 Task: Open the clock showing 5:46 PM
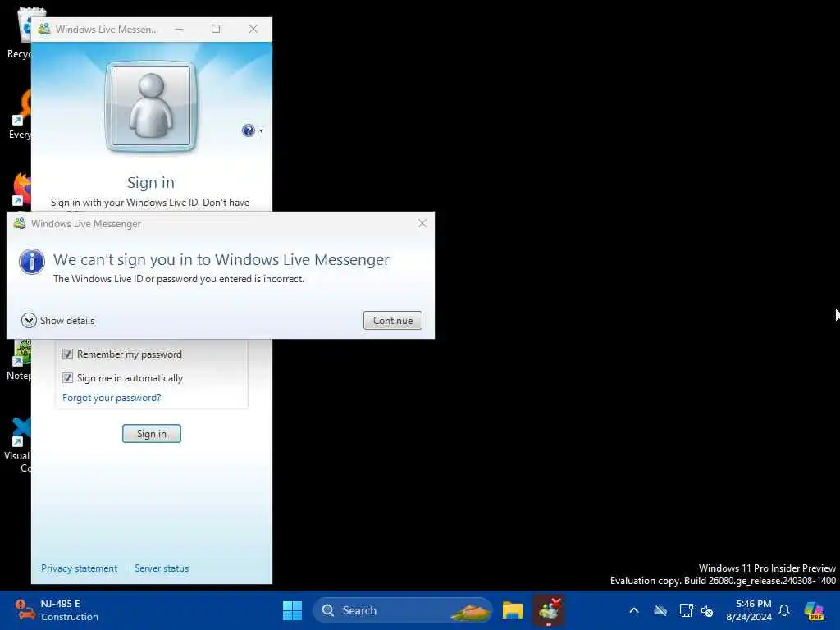(749, 610)
